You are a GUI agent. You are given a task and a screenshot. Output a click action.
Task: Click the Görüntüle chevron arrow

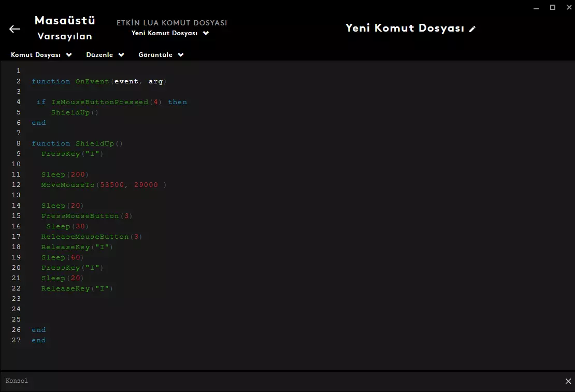tap(181, 55)
